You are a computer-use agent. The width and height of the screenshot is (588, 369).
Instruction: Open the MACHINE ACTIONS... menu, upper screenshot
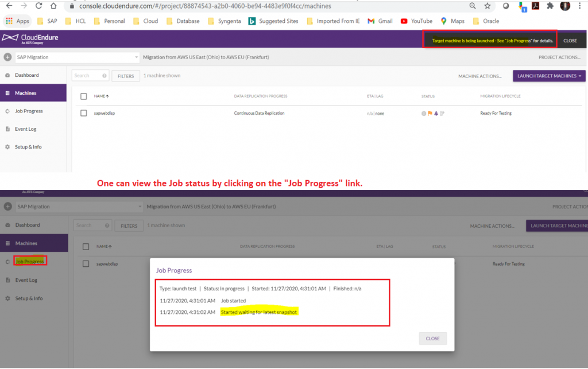click(x=479, y=76)
